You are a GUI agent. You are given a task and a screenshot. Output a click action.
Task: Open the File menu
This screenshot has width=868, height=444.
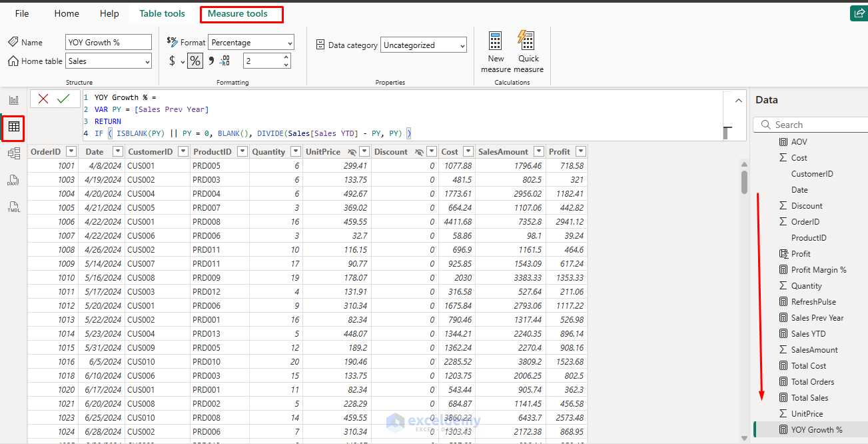tap(22, 13)
